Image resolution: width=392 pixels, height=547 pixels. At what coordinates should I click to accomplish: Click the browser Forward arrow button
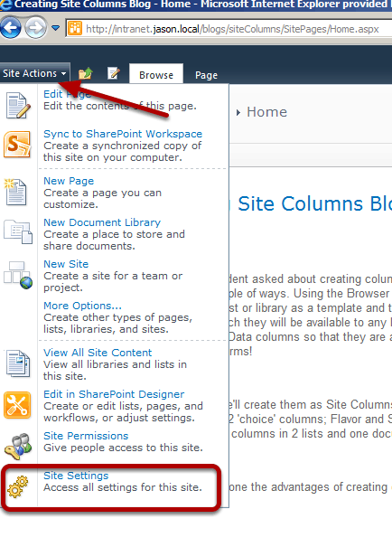(x=35, y=27)
